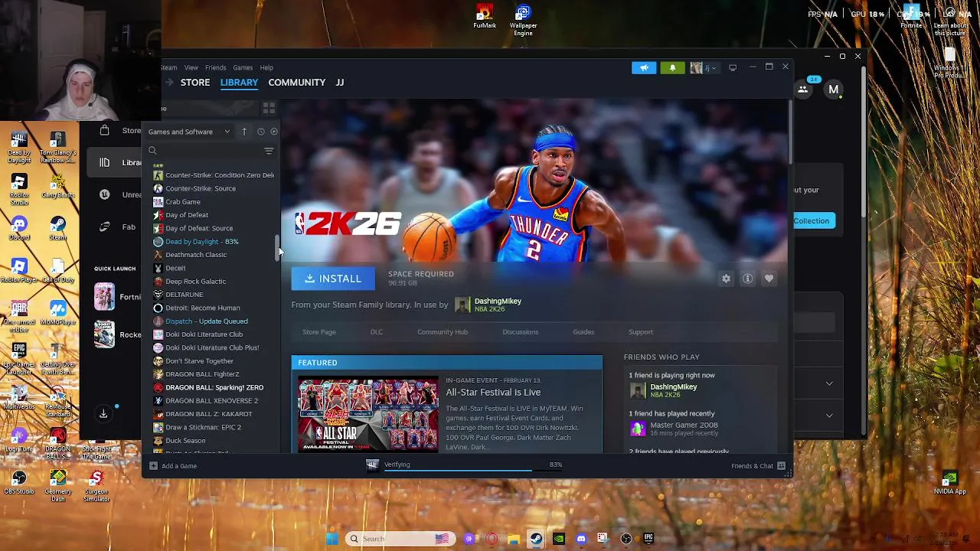The height and width of the screenshot is (551, 980).
Task: Add NBA 2K26 to favorites heart
Action: (x=769, y=279)
